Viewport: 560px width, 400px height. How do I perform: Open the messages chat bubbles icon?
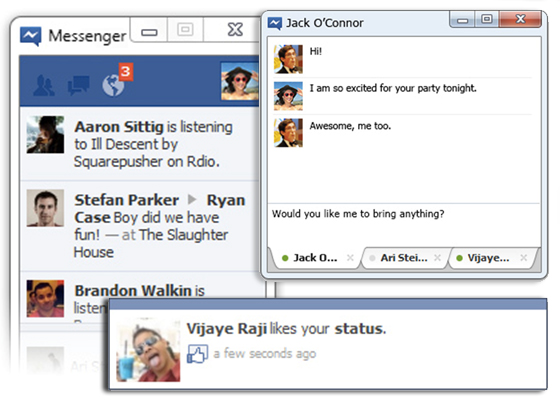[x=79, y=86]
